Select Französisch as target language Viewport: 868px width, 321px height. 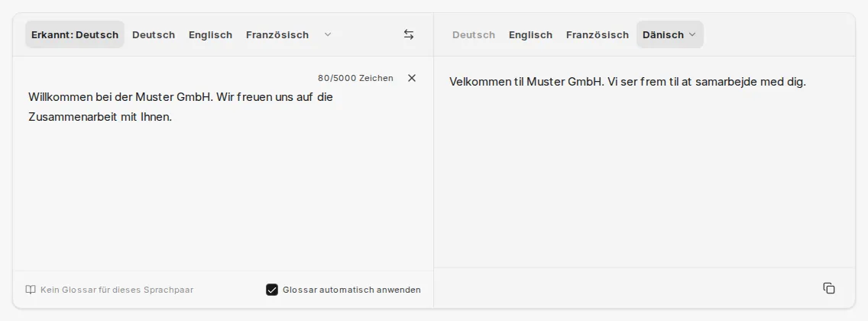click(598, 34)
